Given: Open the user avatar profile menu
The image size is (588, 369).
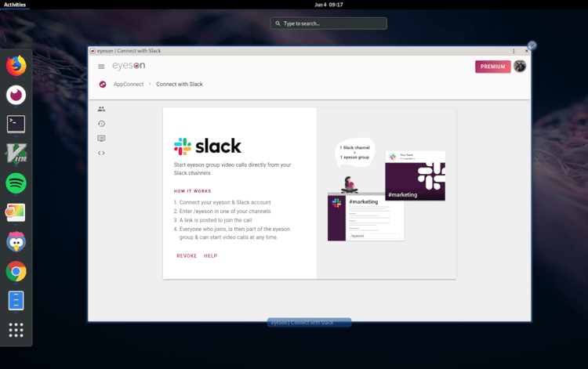Looking at the screenshot, I should pos(520,67).
